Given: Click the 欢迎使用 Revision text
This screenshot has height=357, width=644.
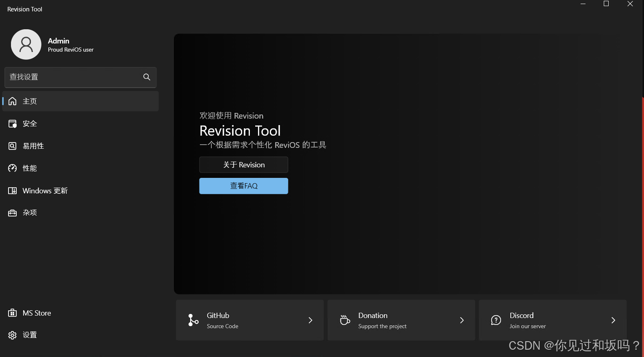Looking at the screenshot, I should pos(232,116).
